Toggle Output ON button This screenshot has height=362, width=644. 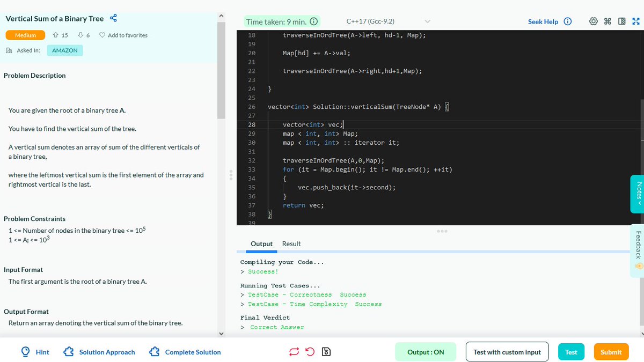pos(426,352)
